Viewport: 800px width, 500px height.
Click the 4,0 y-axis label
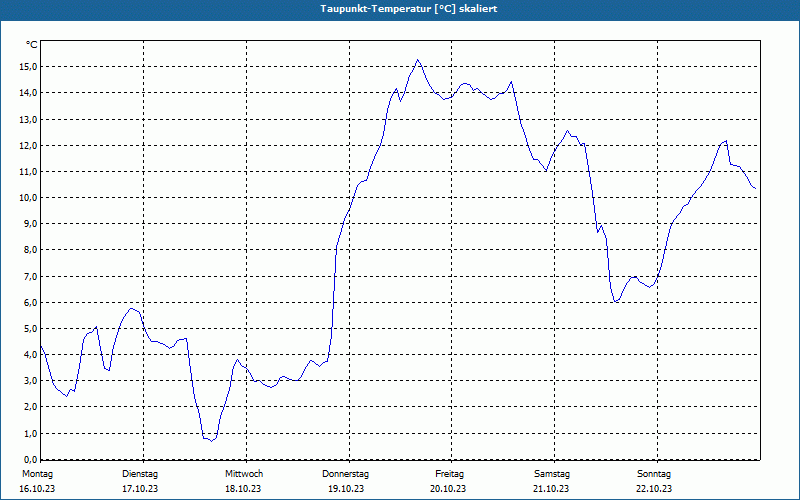[x=30, y=355]
